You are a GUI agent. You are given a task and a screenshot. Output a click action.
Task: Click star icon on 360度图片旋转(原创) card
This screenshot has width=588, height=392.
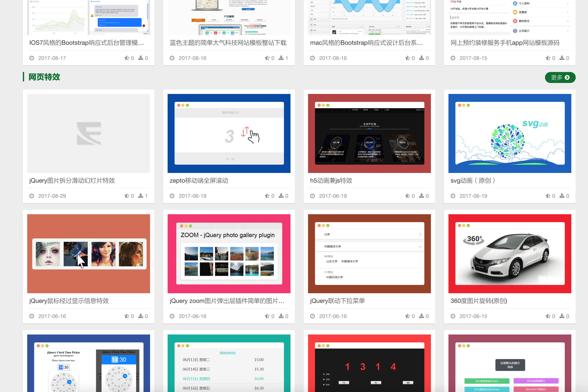pyautogui.click(x=548, y=316)
